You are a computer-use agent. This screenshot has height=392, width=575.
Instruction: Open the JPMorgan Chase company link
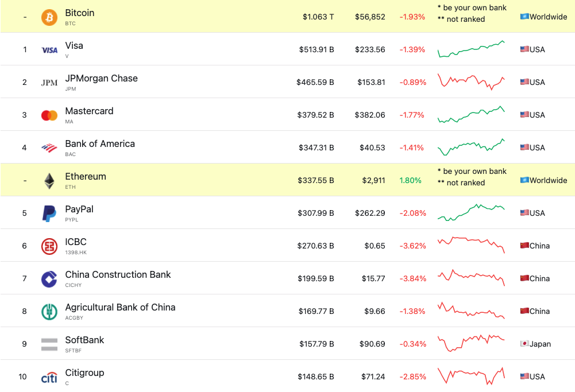tap(101, 79)
